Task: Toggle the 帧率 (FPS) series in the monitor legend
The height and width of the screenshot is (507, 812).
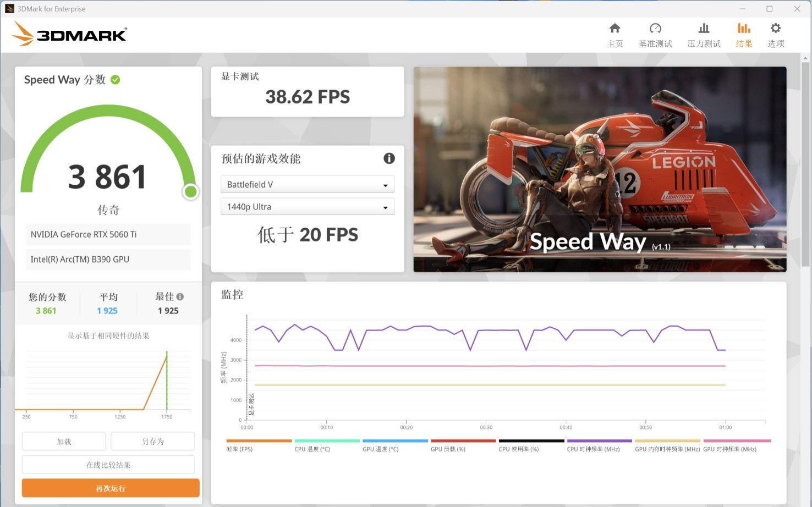Action: tap(259, 444)
